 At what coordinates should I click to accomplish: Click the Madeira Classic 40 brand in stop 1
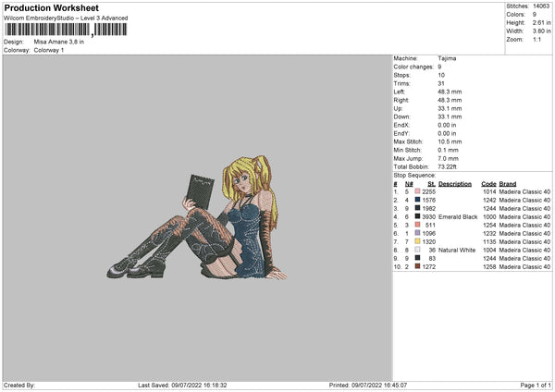click(x=524, y=191)
